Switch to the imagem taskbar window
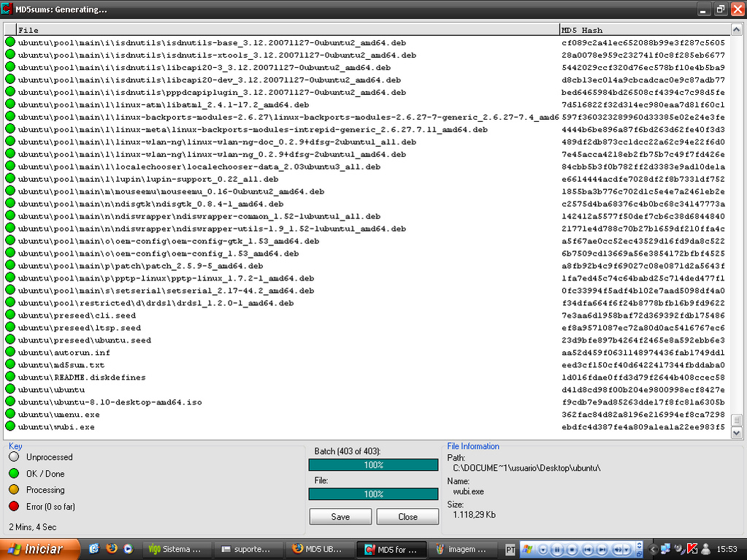Viewport: 747px width, 560px height. [x=462, y=549]
